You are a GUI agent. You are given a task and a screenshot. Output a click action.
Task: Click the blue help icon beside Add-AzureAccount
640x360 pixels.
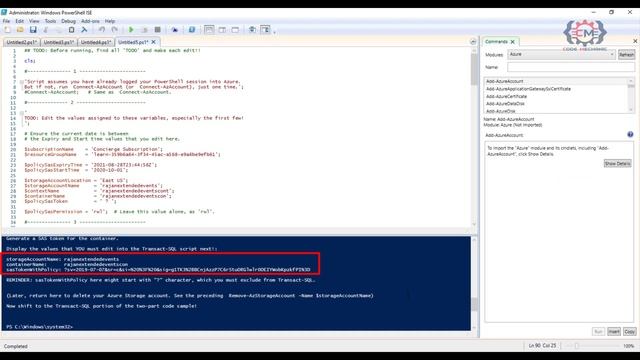pyautogui.click(x=630, y=134)
